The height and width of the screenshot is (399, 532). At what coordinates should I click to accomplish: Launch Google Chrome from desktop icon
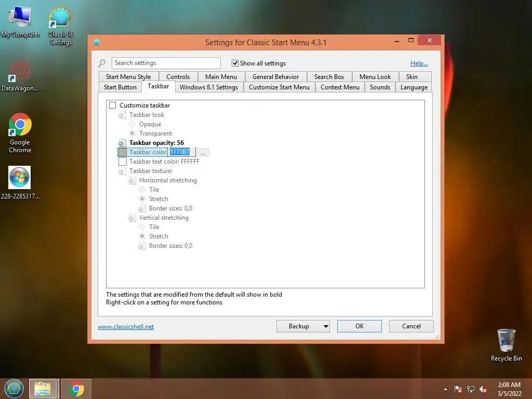tap(20, 132)
